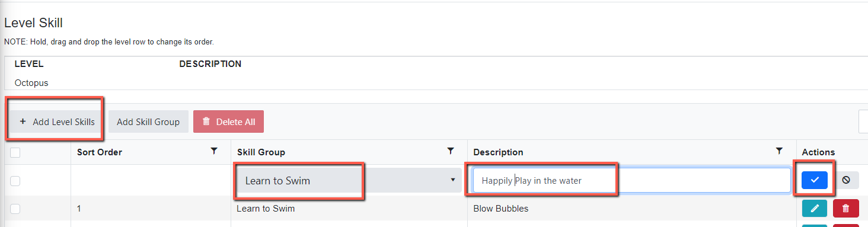Cancel editing with the circle-slash icon
The image size is (868, 227).
[x=845, y=180]
